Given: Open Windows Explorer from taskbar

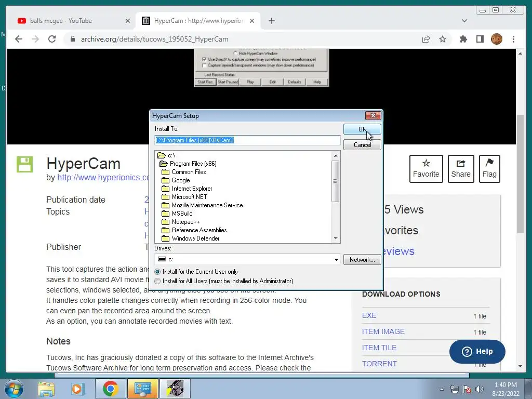Looking at the screenshot, I should point(46,389).
